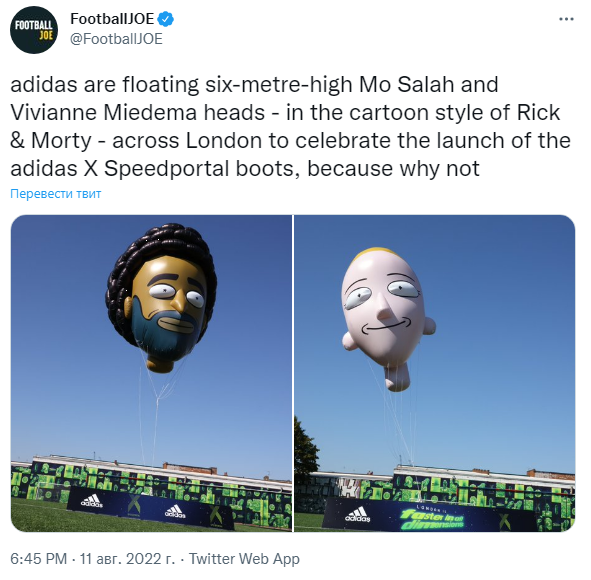Image resolution: width=591 pixels, height=580 pixels.
Task: Click the FootballJOE display name
Action: click(x=113, y=19)
